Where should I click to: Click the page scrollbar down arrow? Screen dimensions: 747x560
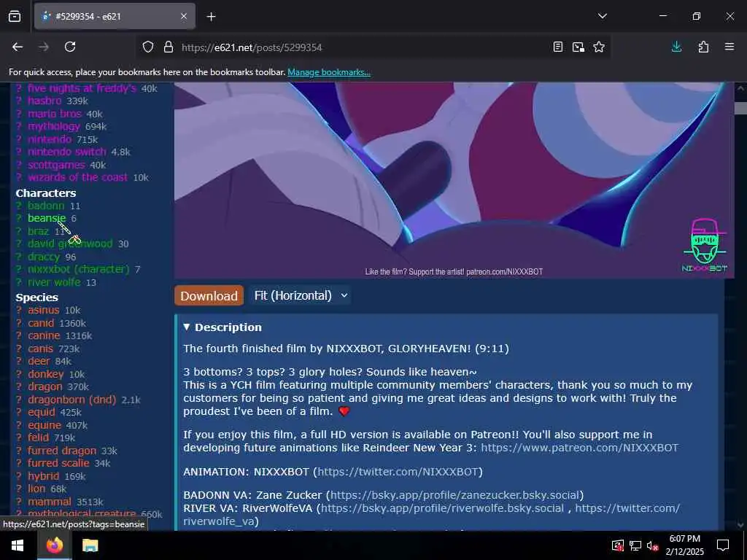[740, 525]
